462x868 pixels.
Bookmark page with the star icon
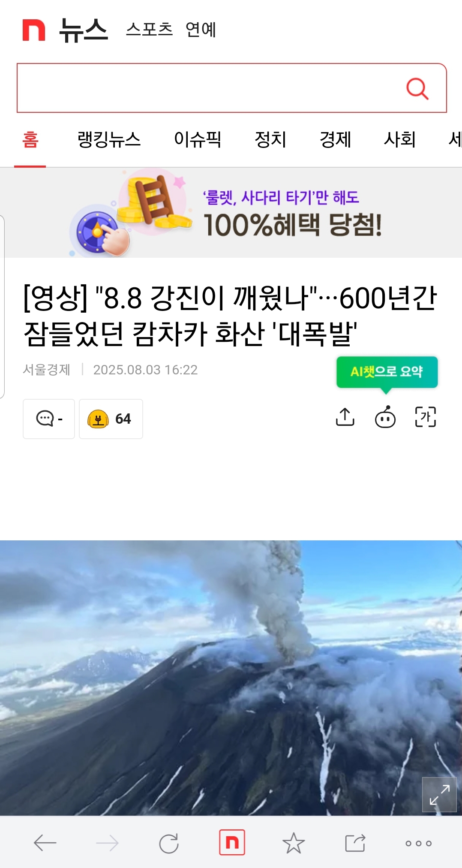[x=294, y=843]
